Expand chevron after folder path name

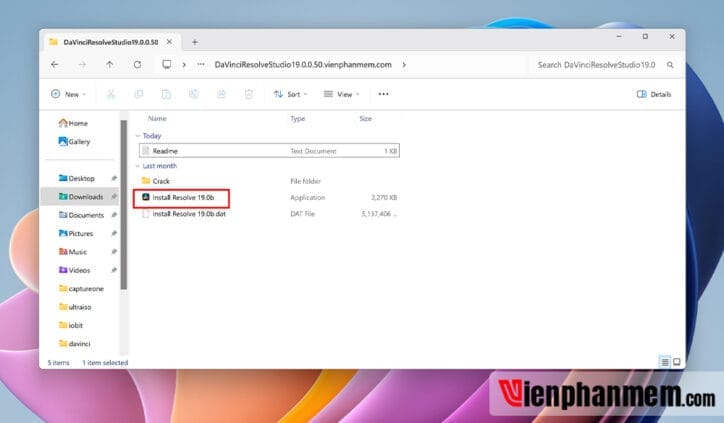(x=404, y=65)
